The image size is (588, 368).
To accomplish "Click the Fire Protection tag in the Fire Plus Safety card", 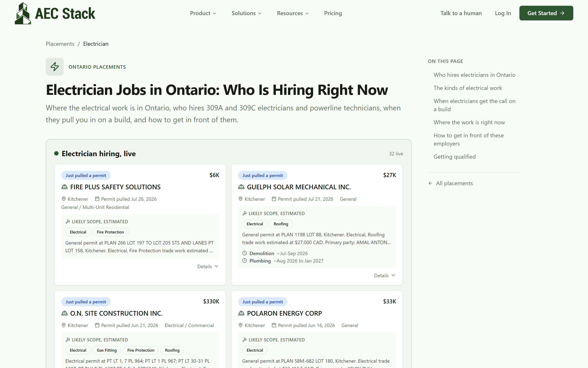I will (110, 232).
